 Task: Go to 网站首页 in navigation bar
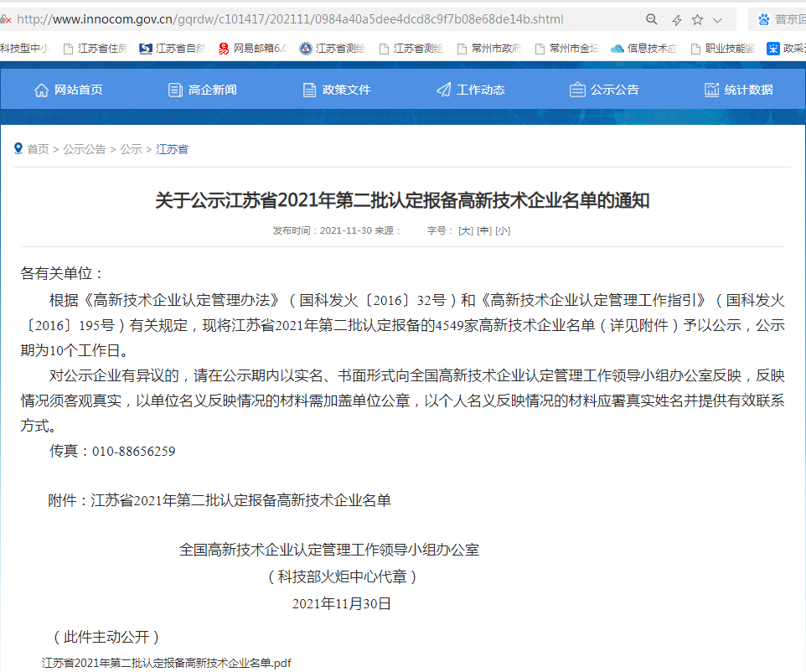(x=69, y=90)
